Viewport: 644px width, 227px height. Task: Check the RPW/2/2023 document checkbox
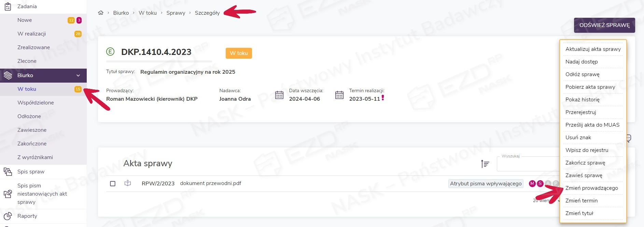113,184
